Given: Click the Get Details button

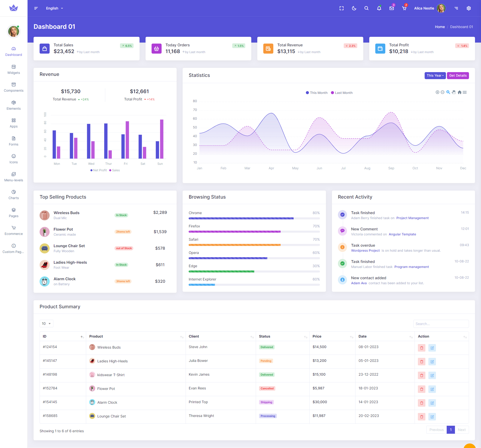Looking at the screenshot, I should click(x=458, y=76).
